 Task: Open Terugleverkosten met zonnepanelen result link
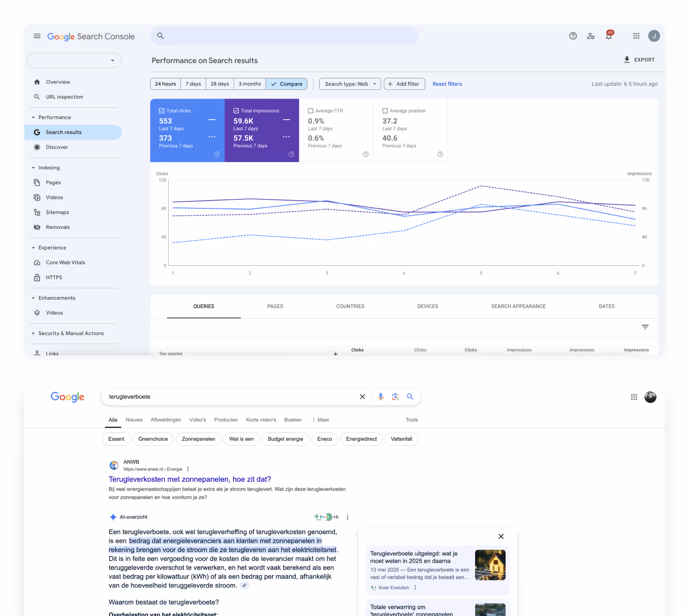click(190, 479)
